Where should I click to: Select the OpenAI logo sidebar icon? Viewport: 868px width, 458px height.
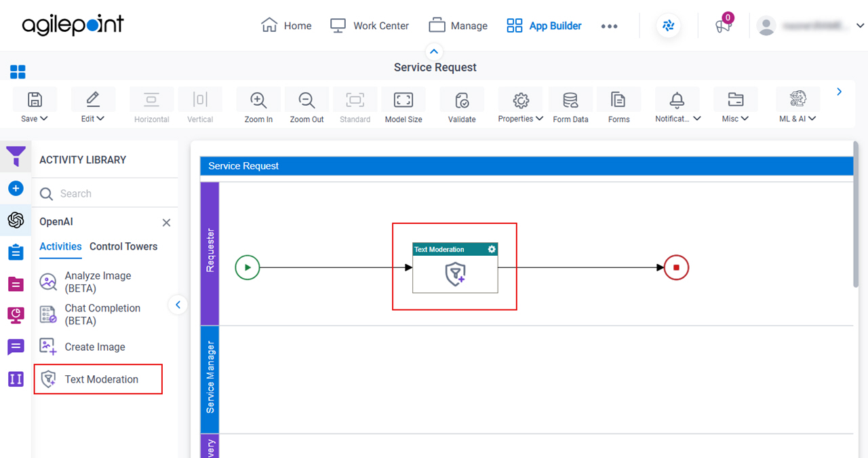16,220
